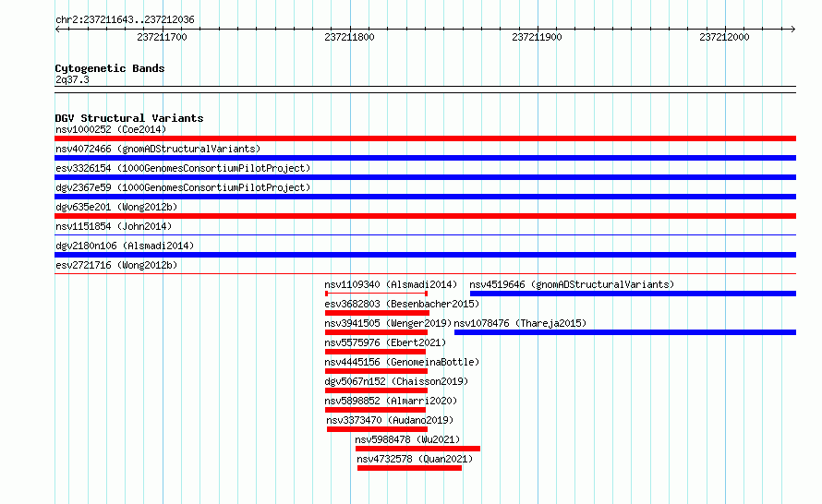Click the nsv1109340 (Alsmadi2014) label

391,284
